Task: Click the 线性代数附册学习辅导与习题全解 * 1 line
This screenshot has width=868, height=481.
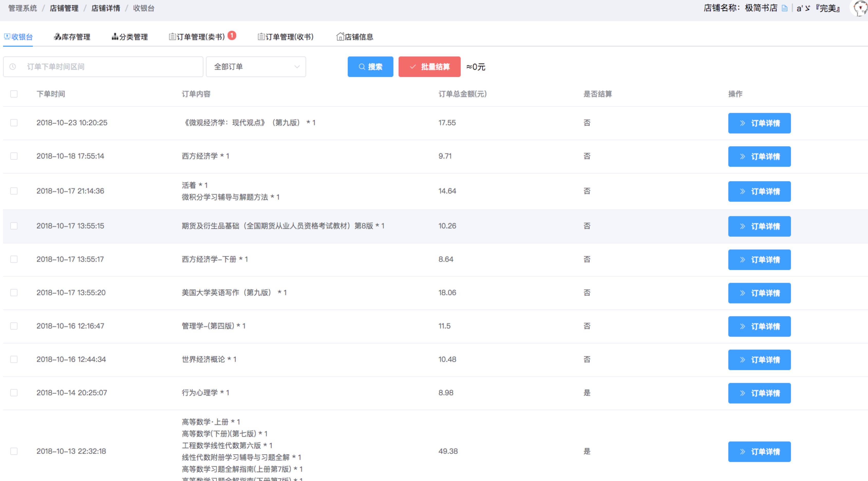Action: (x=242, y=457)
